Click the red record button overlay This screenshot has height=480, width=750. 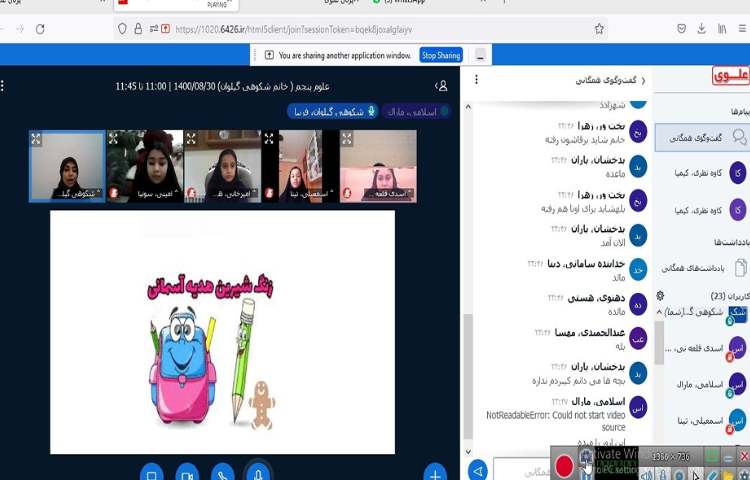[564, 465]
